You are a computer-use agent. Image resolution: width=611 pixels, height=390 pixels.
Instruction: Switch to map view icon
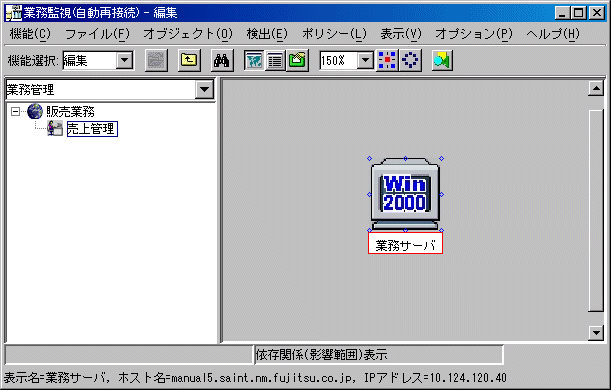pyautogui.click(x=254, y=60)
